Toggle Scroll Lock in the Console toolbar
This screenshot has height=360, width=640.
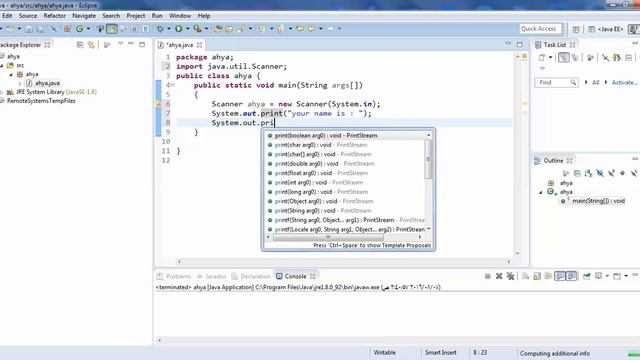537,276
